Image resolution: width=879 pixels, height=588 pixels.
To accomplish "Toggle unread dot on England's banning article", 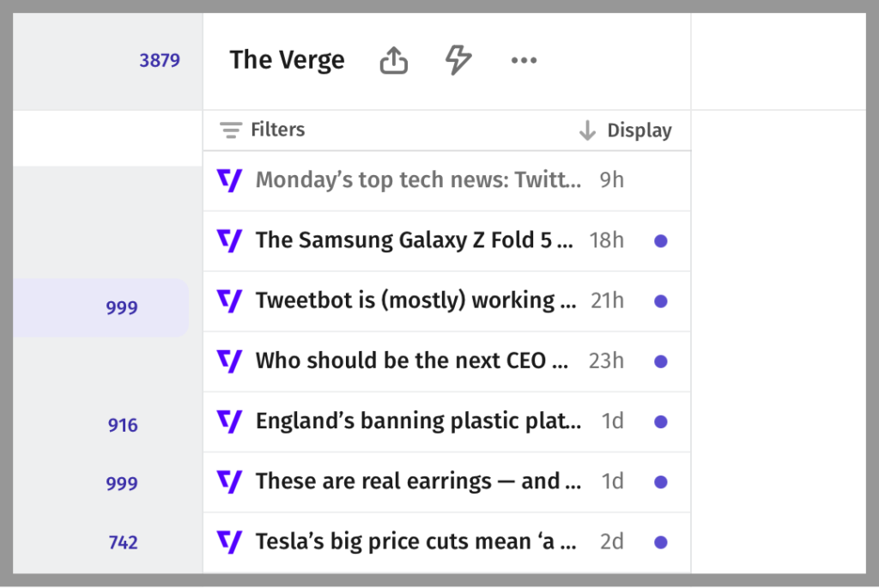I will (x=661, y=421).
